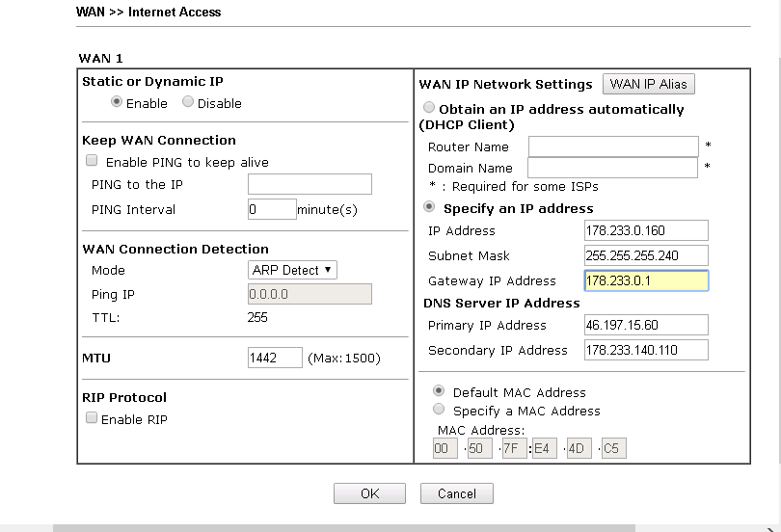Choose Obtain an IP address automatically
Screen dimensions: 781x532
point(430,109)
